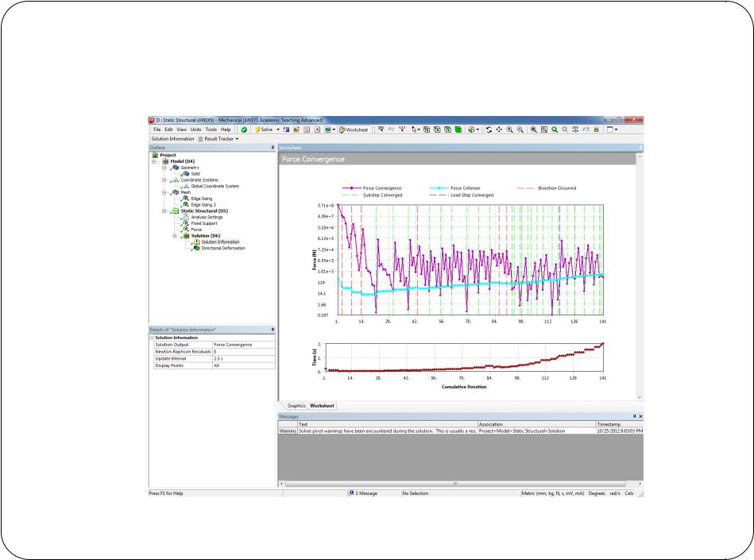Click the annotation 'A' label icon

pyautogui.click(x=317, y=129)
